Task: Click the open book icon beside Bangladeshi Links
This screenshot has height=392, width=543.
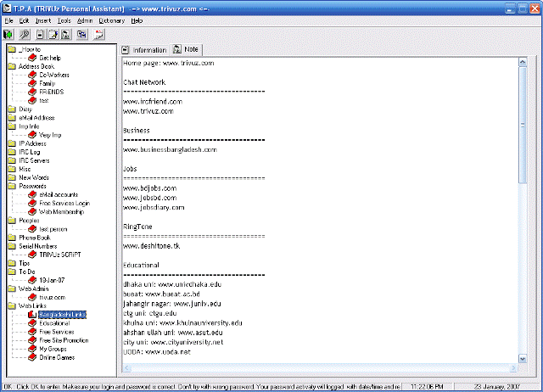Action: [x=32, y=315]
